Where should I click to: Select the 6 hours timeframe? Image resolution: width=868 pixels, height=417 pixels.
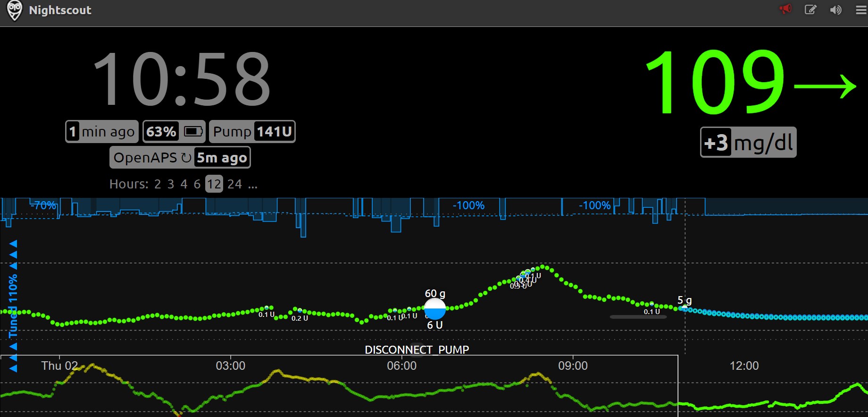pos(197,184)
